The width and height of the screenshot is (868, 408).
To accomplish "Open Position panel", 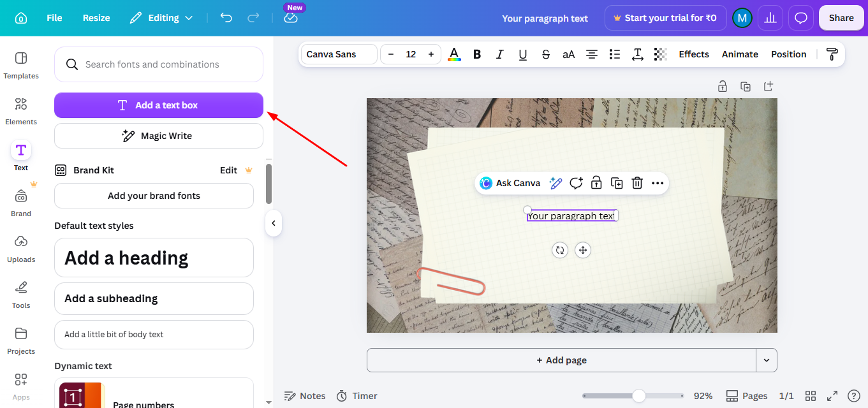I will pos(789,54).
